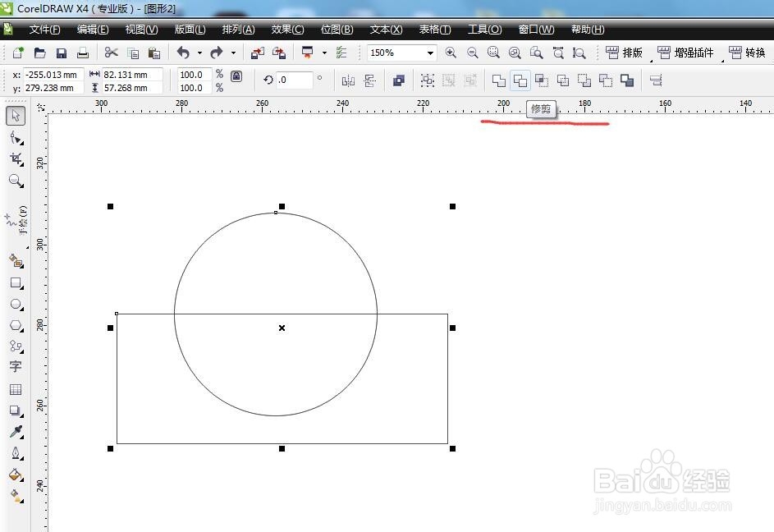Image resolution: width=774 pixels, height=532 pixels.
Task: Select the Basic Shapes tool
Action: click(x=16, y=346)
